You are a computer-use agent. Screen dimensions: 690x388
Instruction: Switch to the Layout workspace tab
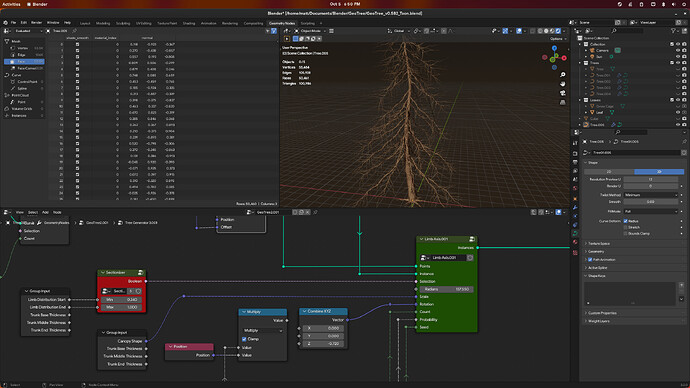tap(85, 23)
